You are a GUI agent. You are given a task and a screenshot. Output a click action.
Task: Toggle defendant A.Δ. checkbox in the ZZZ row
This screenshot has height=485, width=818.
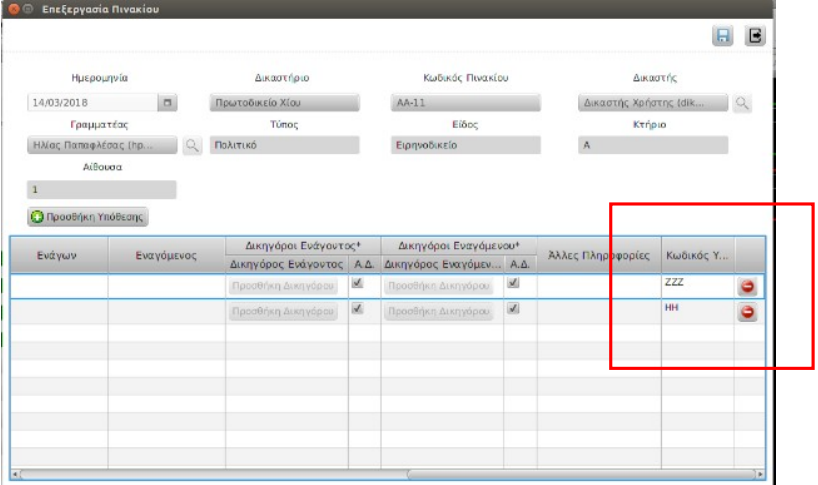pyautogui.click(x=514, y=284)
